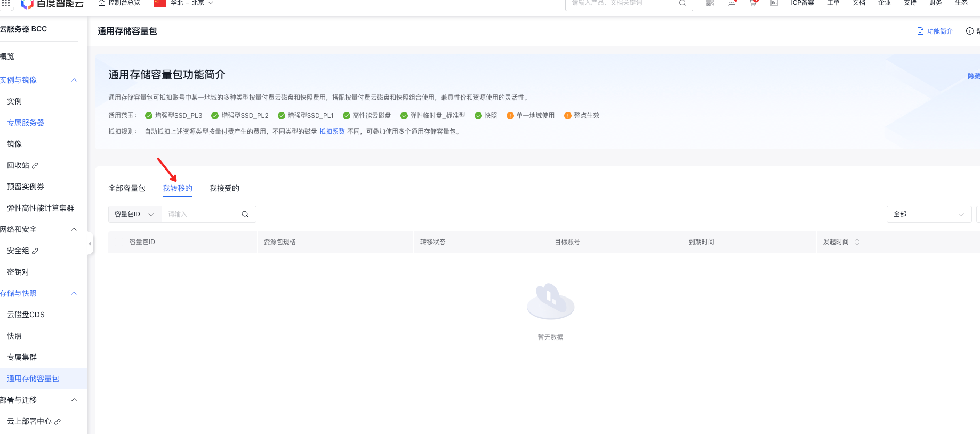
Task: Open the 抵扣系数 link
Action: coord(332,132)
